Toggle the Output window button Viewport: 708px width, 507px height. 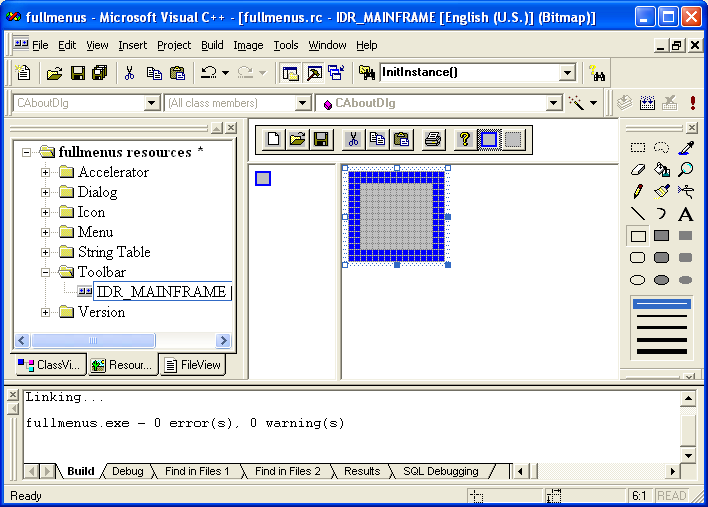[314, 73]
